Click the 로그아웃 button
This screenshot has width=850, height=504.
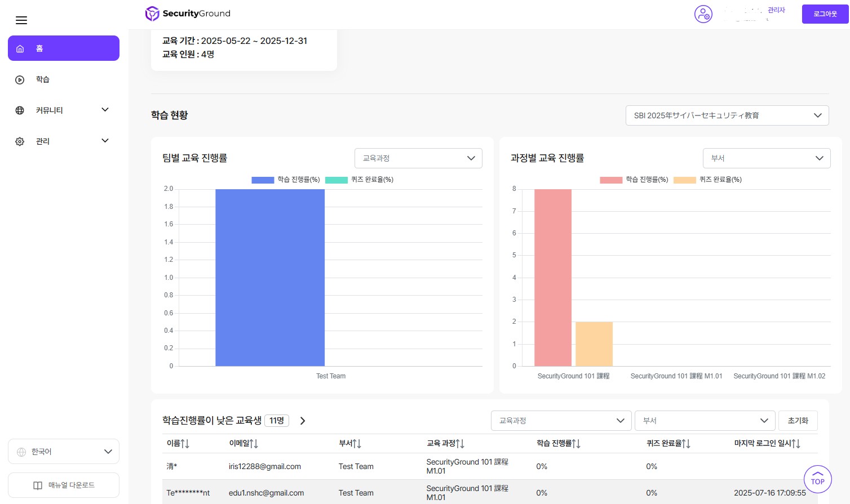[825, 14]
